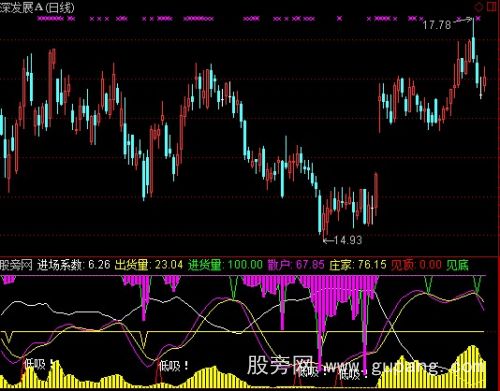The image size is (500, 391).
Task: Select the 庄家: 76.15 indicator value
Action: point(358,265)
